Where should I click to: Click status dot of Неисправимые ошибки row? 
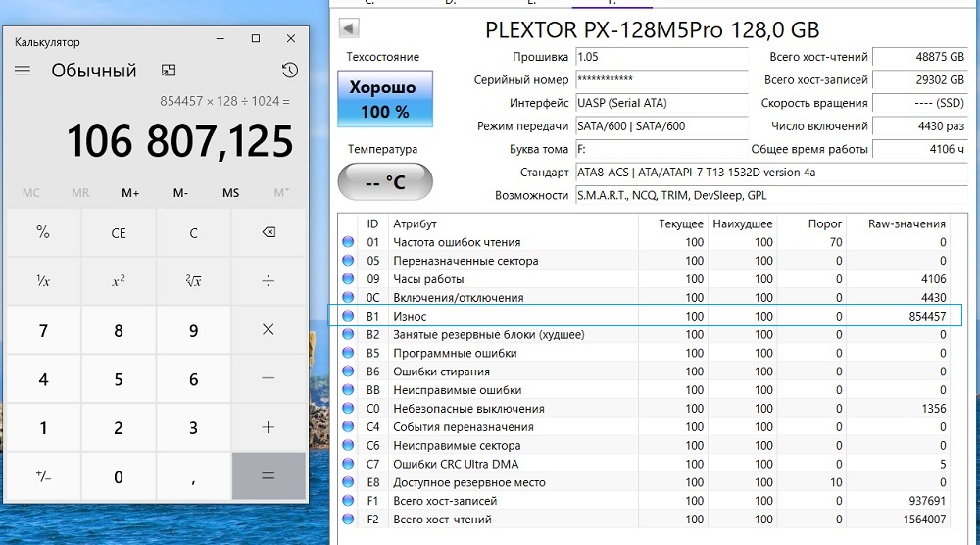pyautogui.click(x=348, y=390)
